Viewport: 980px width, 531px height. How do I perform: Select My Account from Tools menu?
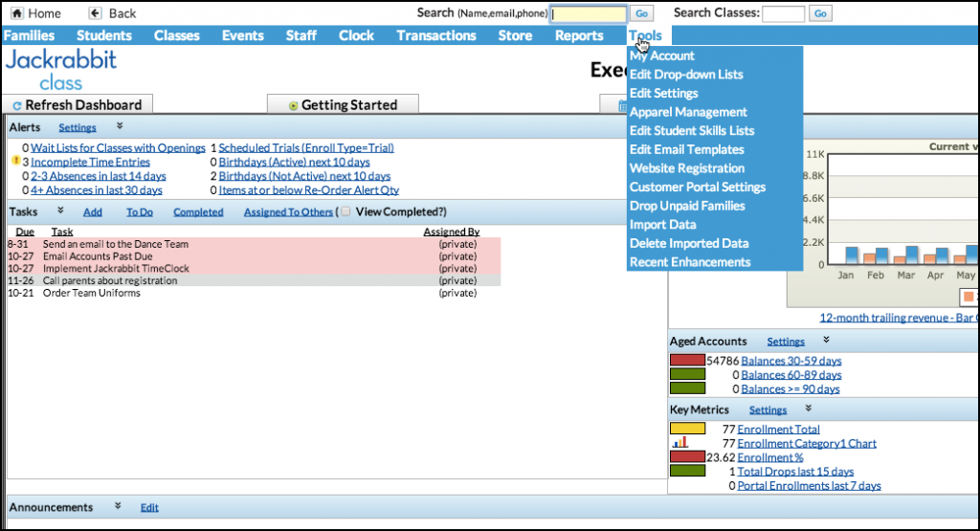coord(662,55)
